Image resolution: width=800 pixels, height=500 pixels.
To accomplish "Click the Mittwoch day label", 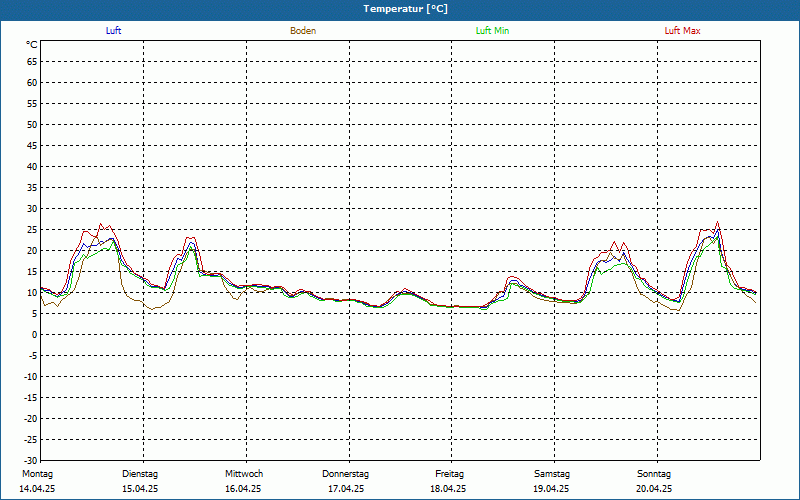I will coord(244,474).
